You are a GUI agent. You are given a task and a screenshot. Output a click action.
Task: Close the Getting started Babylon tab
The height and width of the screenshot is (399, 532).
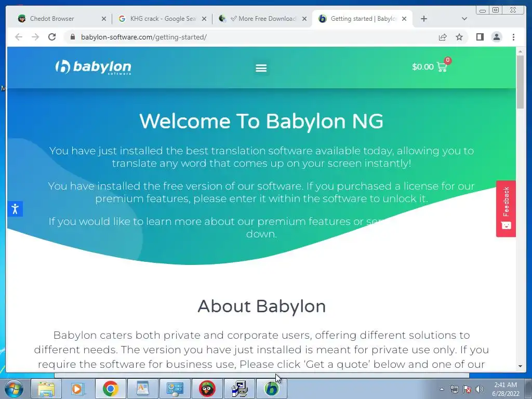[x=404, y=19]
